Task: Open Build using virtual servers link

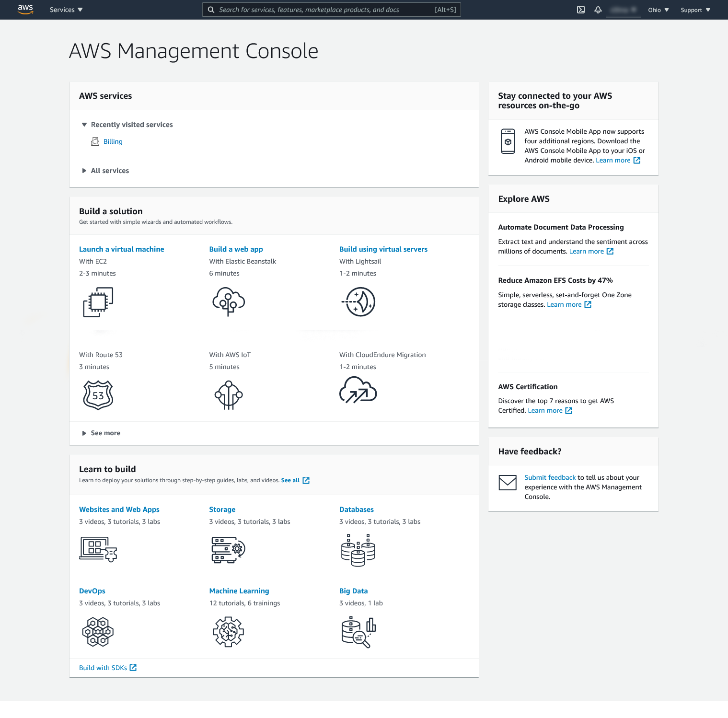Action: click(x=383, y=249)
